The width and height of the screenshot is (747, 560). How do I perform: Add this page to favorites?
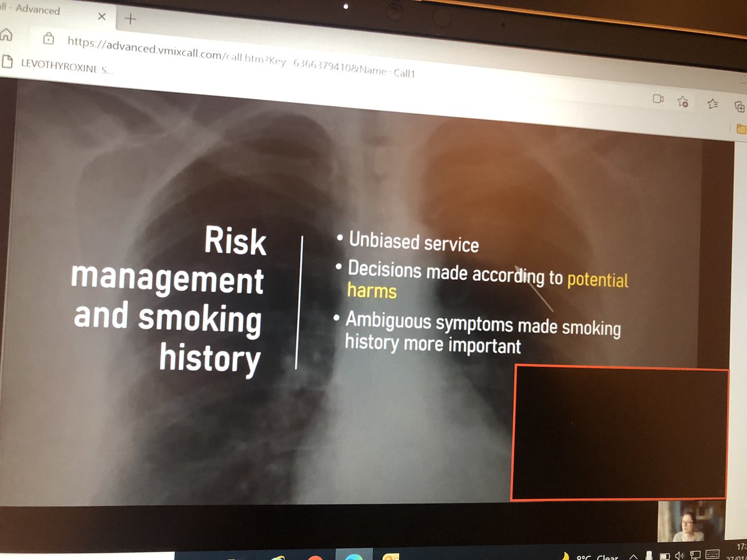683,101
